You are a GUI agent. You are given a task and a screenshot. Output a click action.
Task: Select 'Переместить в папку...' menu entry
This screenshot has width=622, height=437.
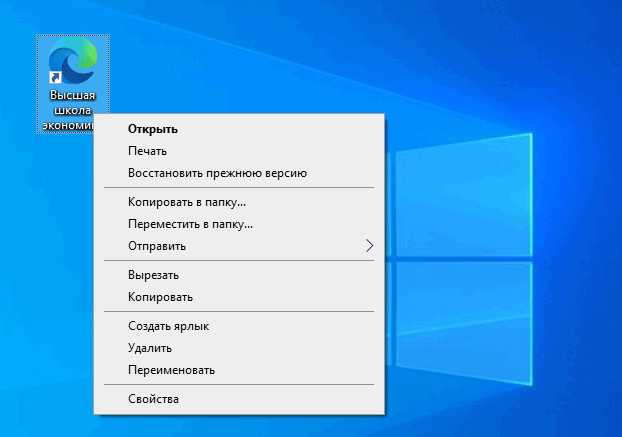tap(239, 224)
